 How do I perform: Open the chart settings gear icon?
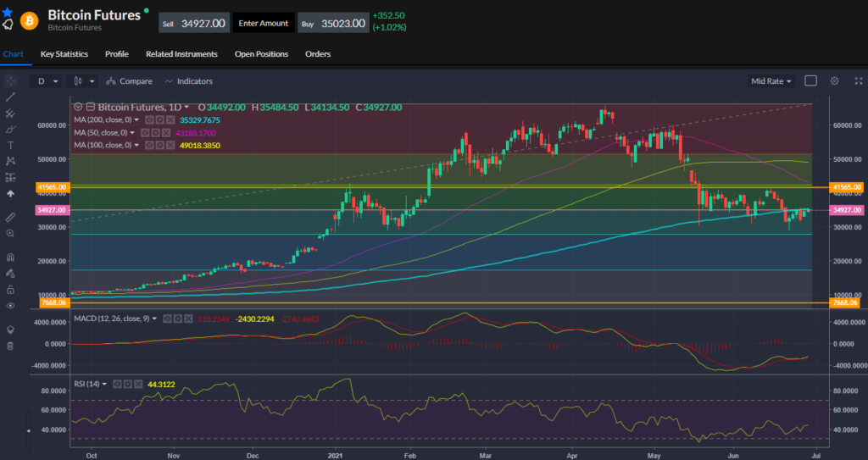(835, 80)
